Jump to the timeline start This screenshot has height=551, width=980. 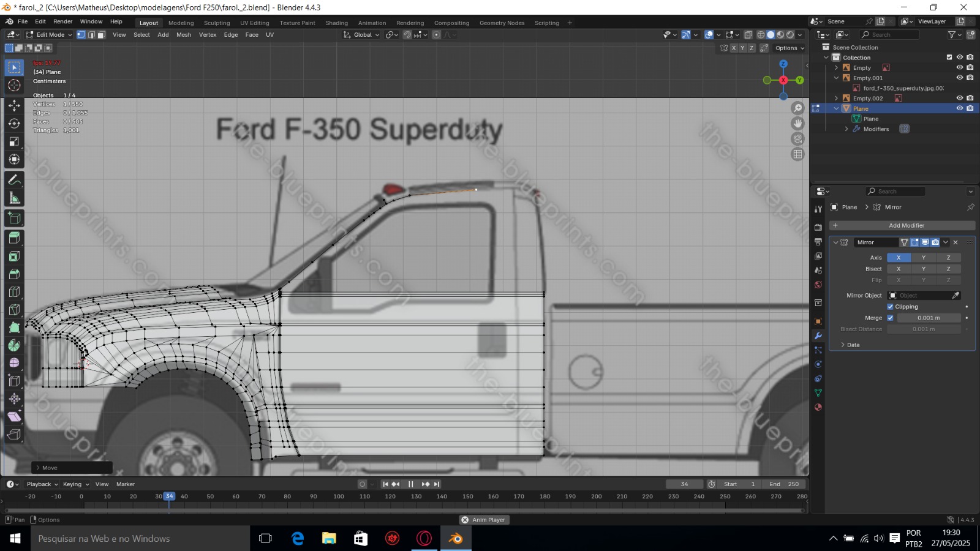click(385, 484)
